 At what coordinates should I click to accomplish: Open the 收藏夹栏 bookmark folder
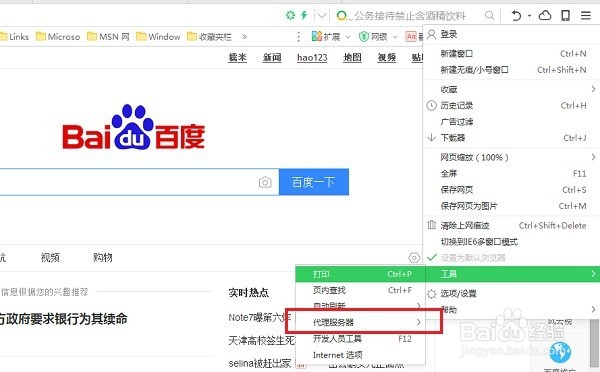(209, 37)
